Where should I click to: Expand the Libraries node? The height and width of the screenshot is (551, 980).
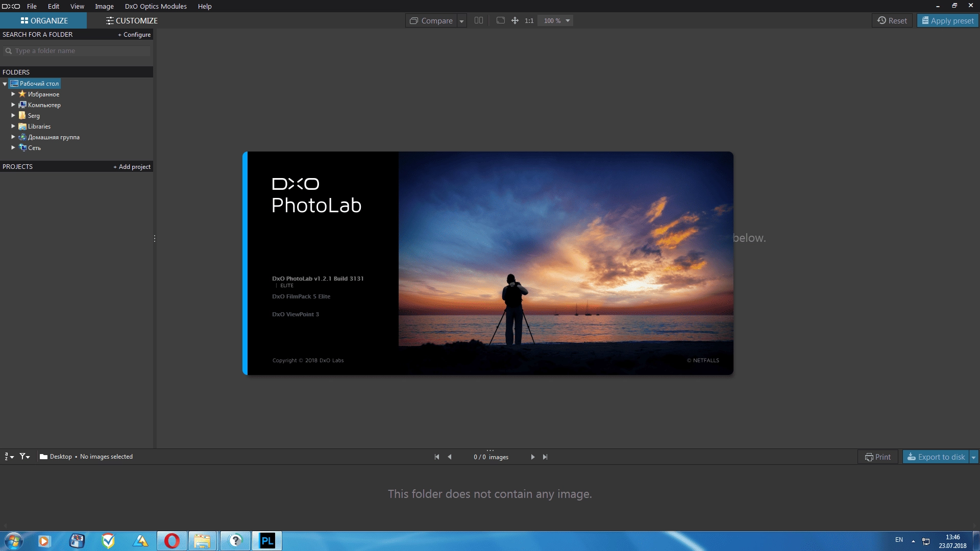point(13,126)
